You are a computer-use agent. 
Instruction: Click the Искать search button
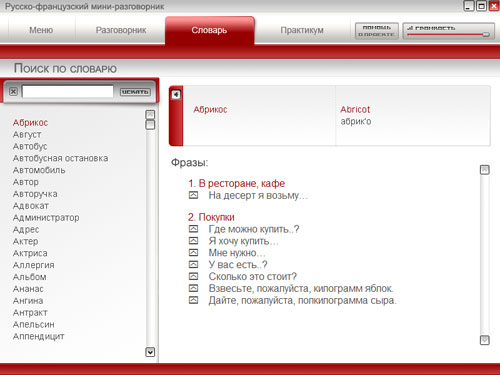[x=135, y=92]
